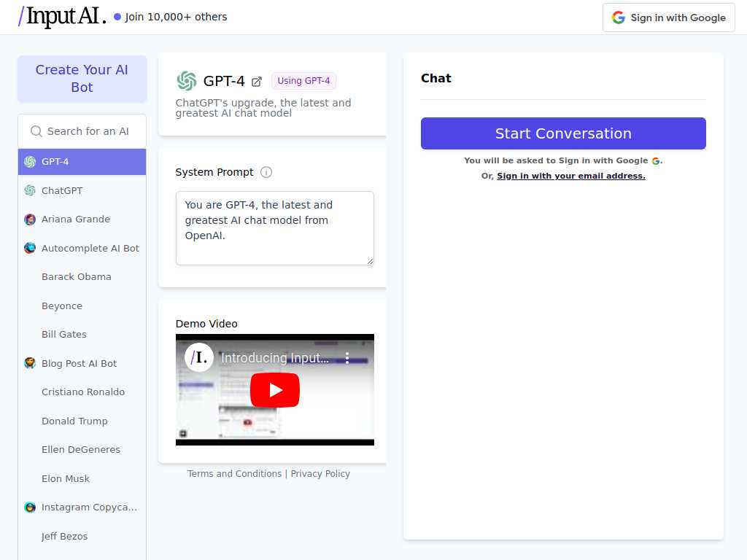Click the Input AI logo
747x560 pixels.
pyautogui.click(x=62, y=16)
